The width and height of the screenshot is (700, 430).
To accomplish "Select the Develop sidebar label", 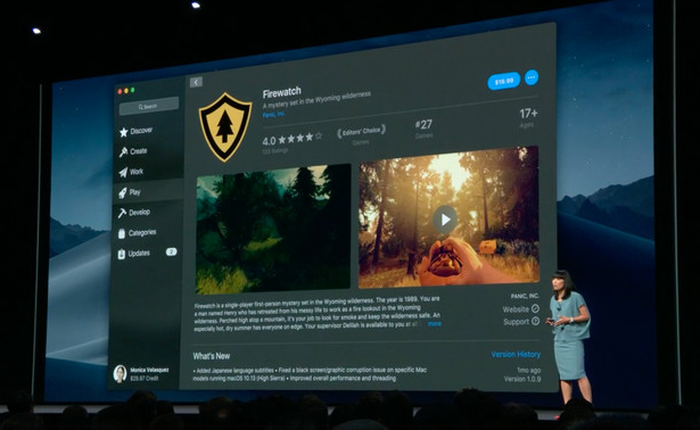I will [139, 212].
